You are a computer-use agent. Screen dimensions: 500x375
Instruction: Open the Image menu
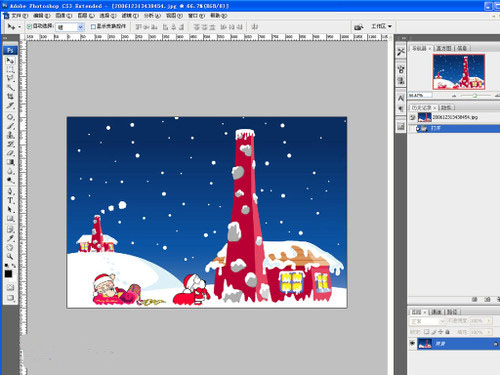coord(63,16)
